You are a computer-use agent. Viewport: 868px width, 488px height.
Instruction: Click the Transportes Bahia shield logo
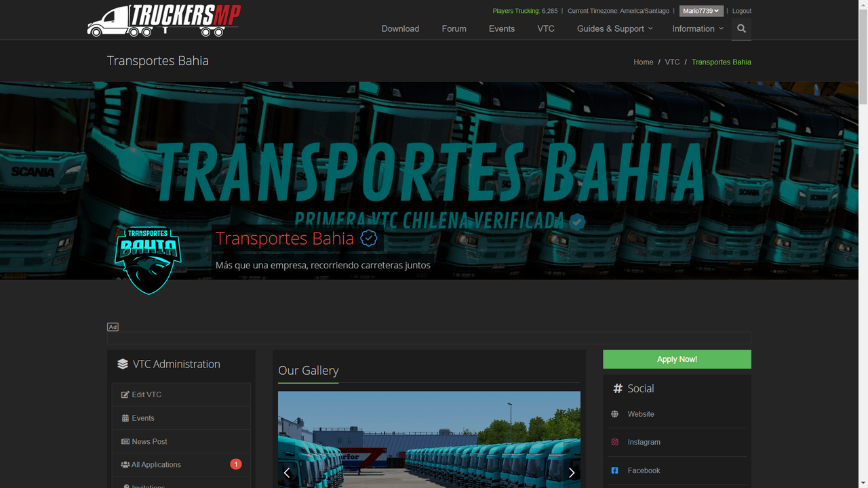point(148,260)
